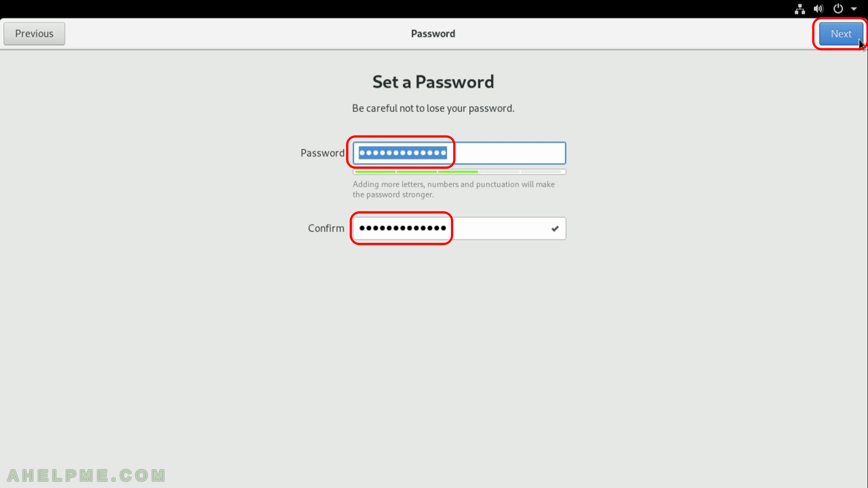The image size is (868, 488).
Task: Click the Set a Password heading
Action: pos(433,82)
